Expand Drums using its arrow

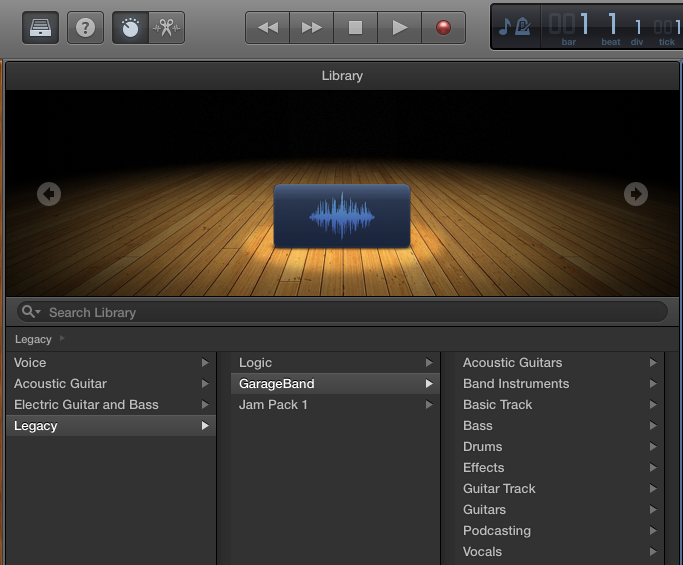pos(653,447)
